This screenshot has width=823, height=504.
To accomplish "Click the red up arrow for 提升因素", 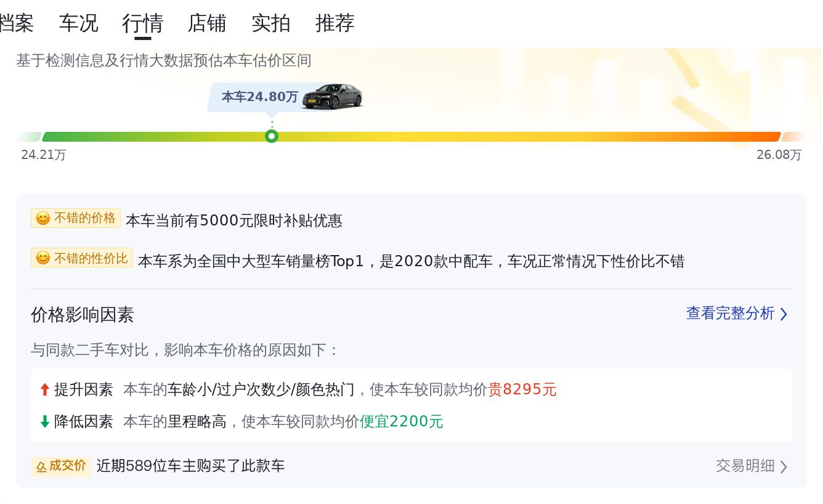I will point(44,389).
